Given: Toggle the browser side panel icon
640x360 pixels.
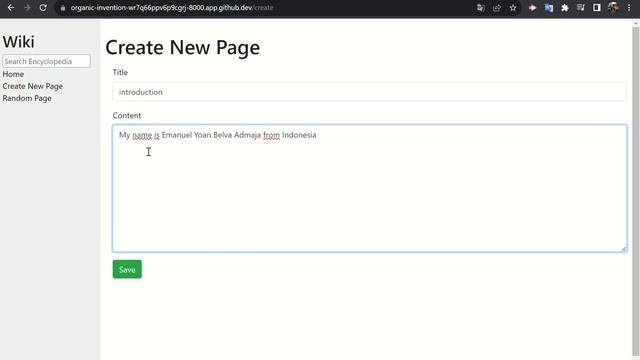Looking at the screenshot, I should (597, 8).
